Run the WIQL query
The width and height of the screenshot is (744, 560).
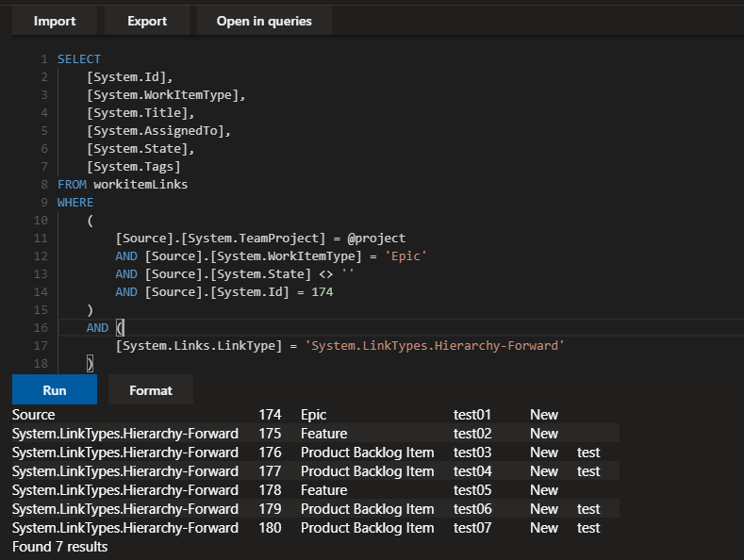point(55,389)
